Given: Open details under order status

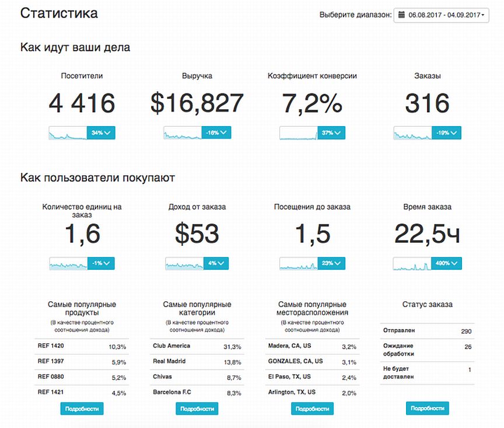Looking at the screenshot, I should pos(427,408).
